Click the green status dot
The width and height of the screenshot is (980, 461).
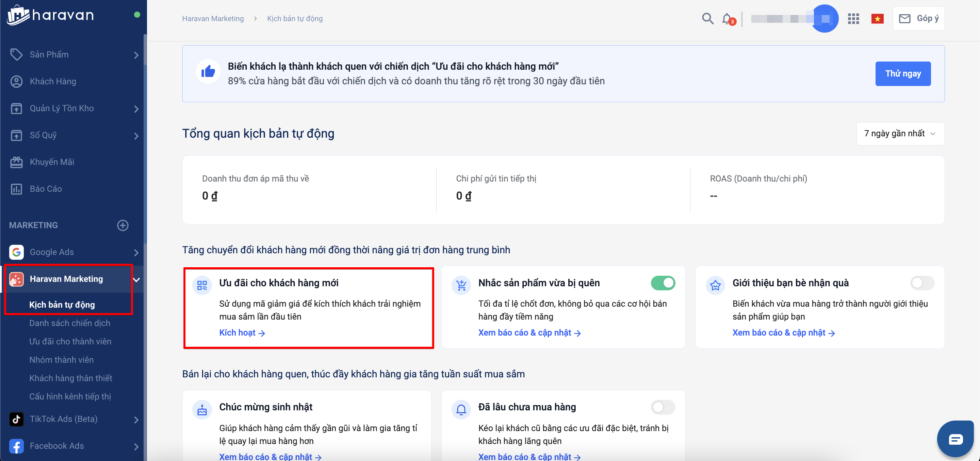pyautogui.click(x=137, y=15)
